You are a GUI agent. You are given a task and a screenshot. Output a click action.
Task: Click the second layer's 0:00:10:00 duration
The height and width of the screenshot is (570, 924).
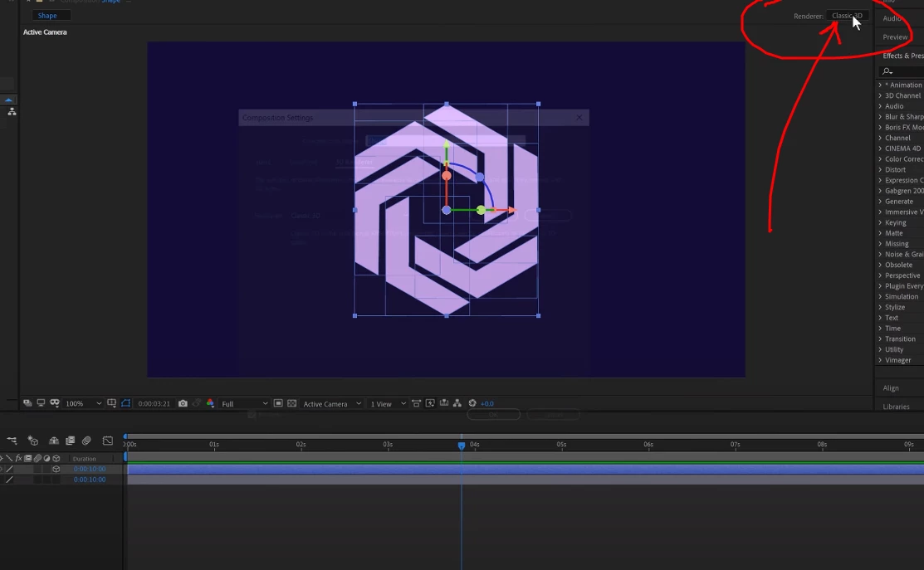(x=90, y=480)
